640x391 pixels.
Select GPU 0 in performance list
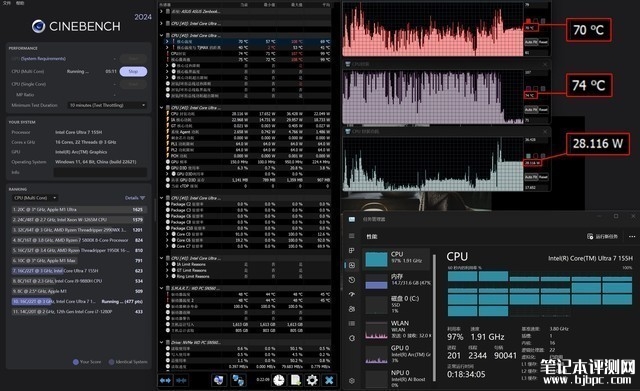[397, 354]
